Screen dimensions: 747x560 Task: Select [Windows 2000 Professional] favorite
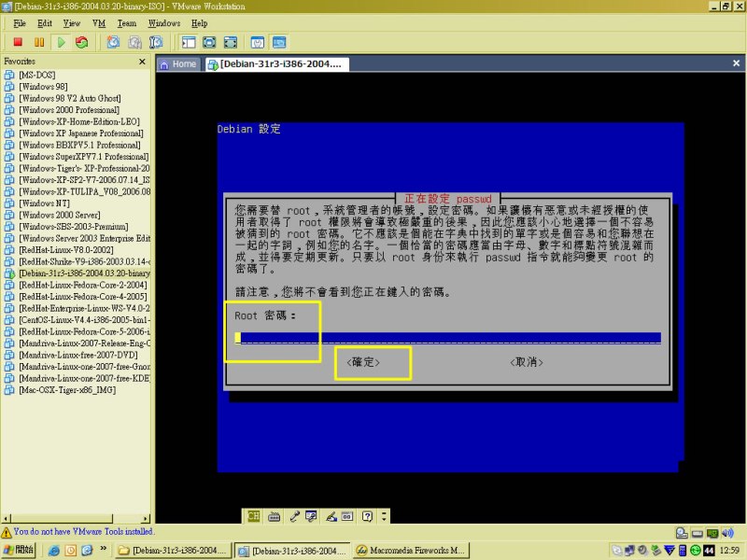pos(69,110)
